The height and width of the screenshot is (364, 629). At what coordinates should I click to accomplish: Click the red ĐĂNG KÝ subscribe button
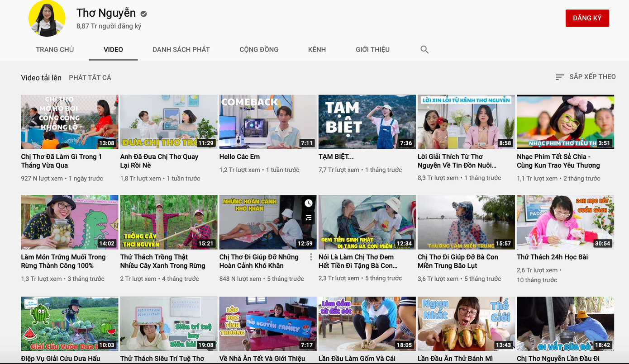click(587, 18)
